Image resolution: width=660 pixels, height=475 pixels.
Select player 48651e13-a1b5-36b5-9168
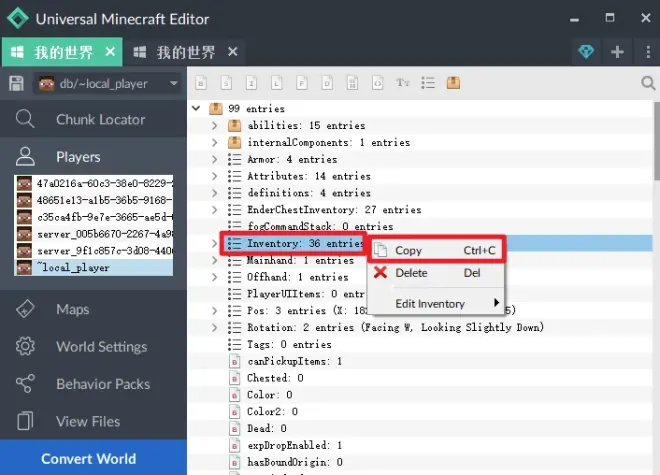tap(93, 200)
